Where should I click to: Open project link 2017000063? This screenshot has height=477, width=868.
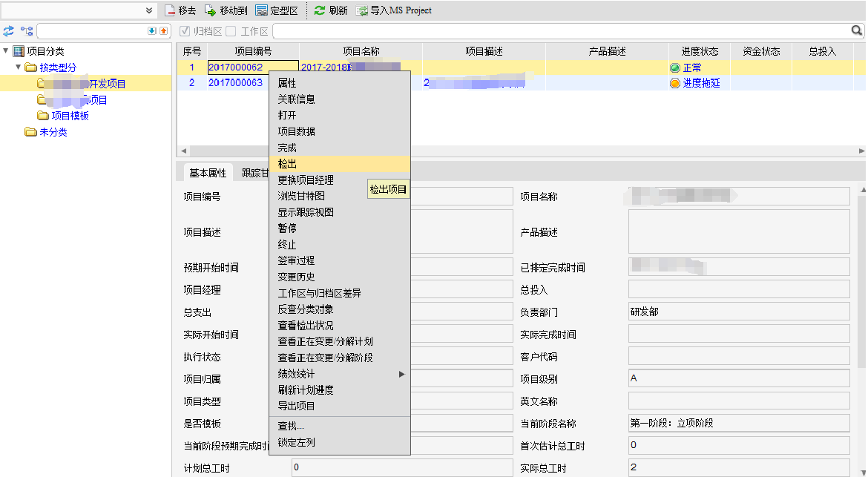pos(235,83)
